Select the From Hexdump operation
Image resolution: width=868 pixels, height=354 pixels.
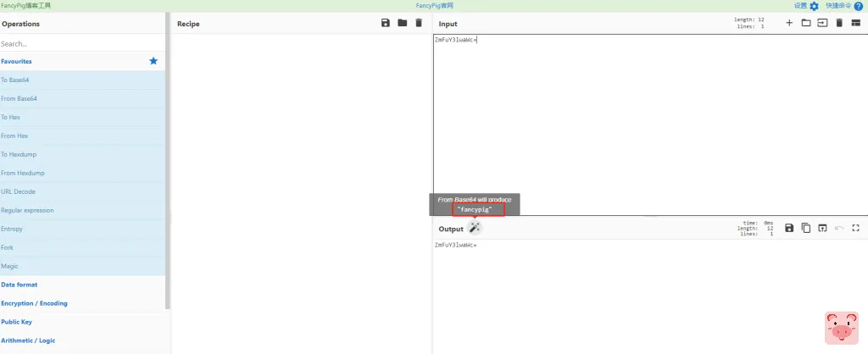point(82,173)
